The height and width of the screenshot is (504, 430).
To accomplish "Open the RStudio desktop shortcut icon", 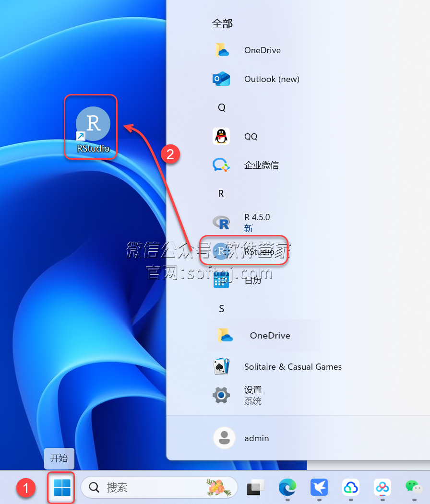I will pyautogui.click(x=93, y=129).
